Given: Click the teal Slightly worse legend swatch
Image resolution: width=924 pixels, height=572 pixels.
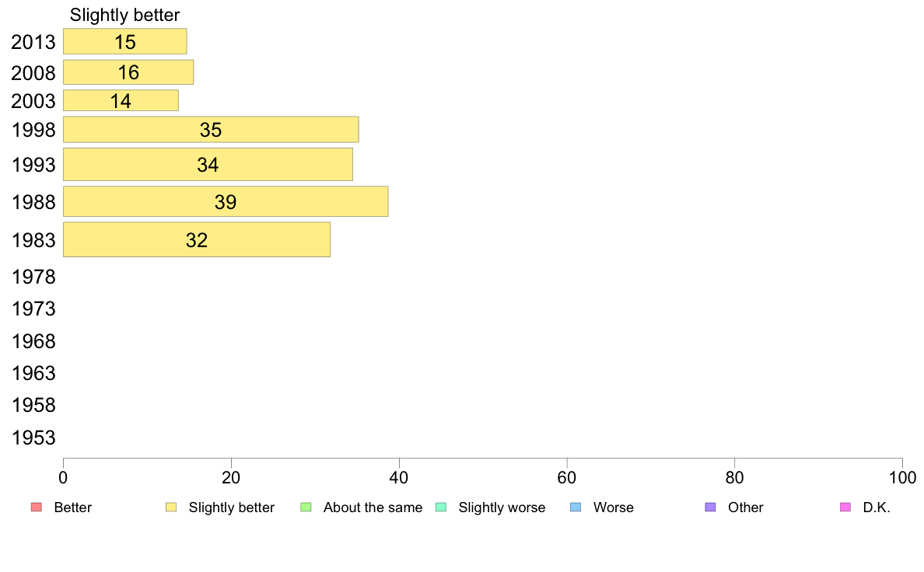Looking at the screenshot, I should 441,507.
